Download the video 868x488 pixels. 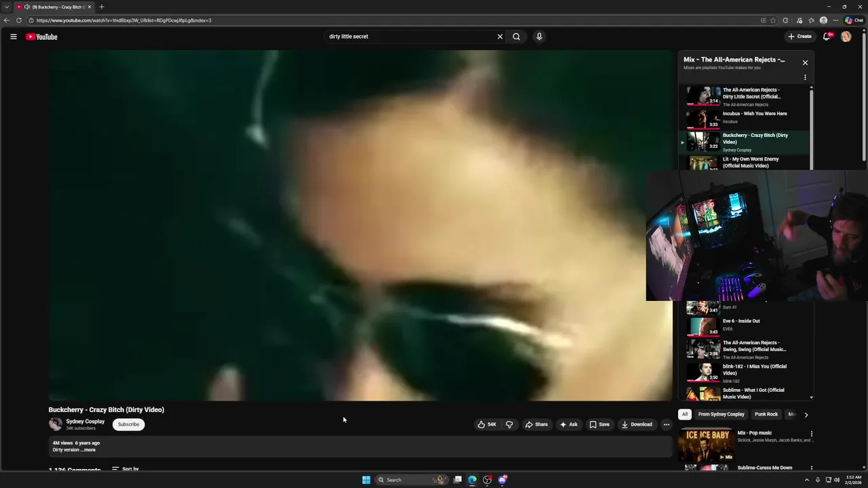click(x=637, y=424)
